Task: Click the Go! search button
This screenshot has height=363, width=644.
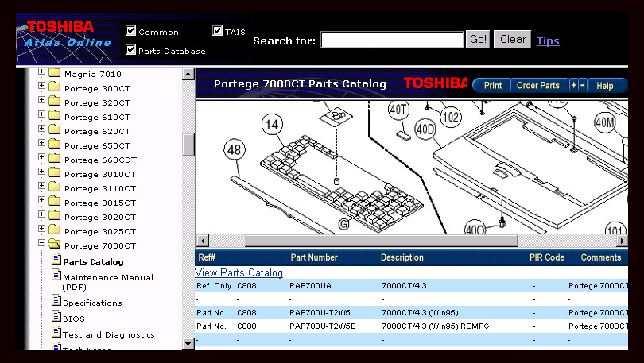Action: pos(478,40)
